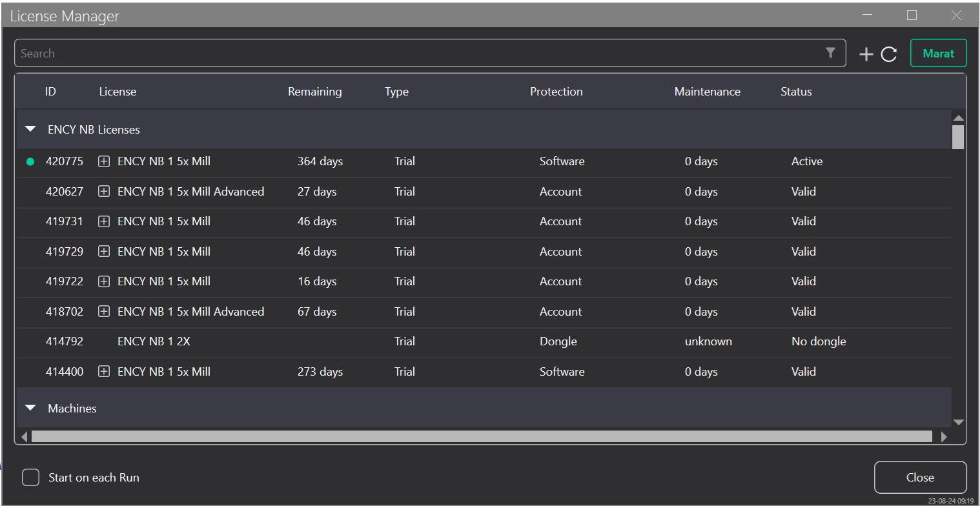
Task: Refresh the license list
Action: (889, 54)
